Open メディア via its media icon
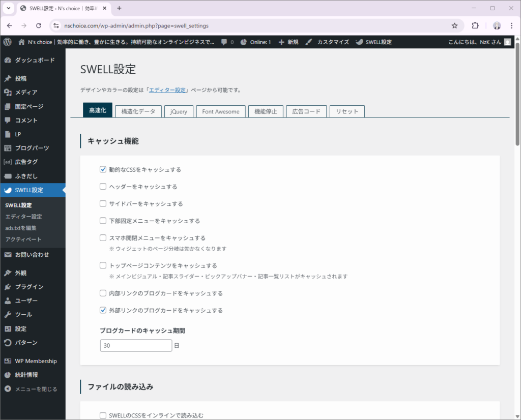The height and width of the screenshot is (420, 521). [x=8, y=93]
